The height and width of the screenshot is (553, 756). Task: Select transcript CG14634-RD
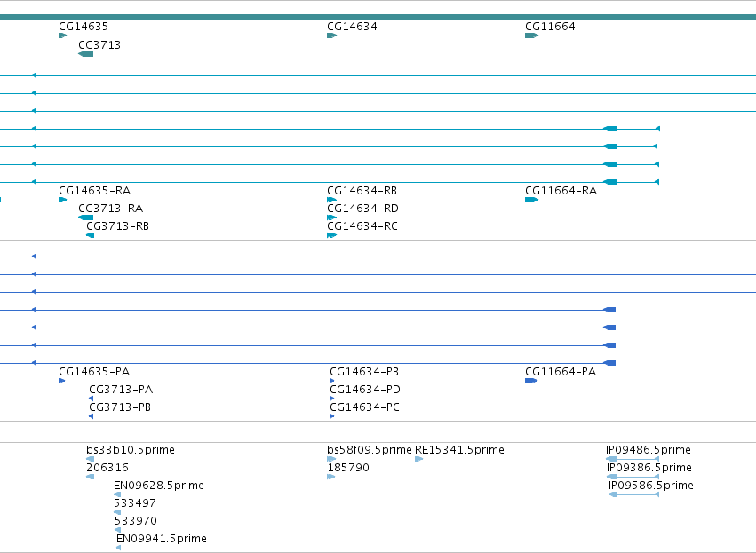(362, 209)
